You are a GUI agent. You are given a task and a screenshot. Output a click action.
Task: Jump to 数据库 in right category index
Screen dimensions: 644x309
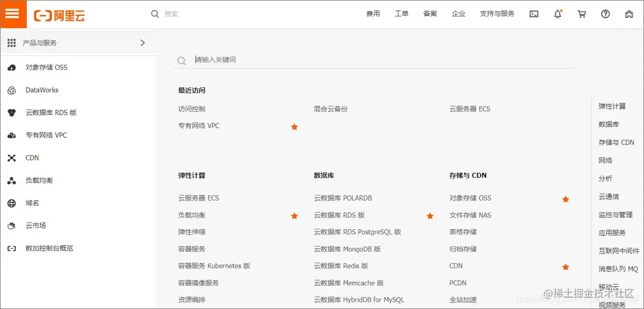tap(608, 124)
